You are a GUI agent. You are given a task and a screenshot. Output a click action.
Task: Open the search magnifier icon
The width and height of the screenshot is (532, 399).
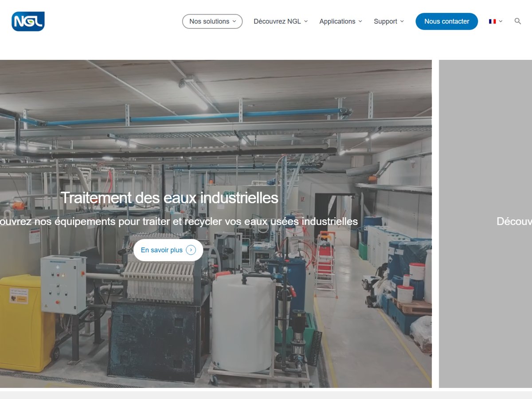(x=517, y=21)
